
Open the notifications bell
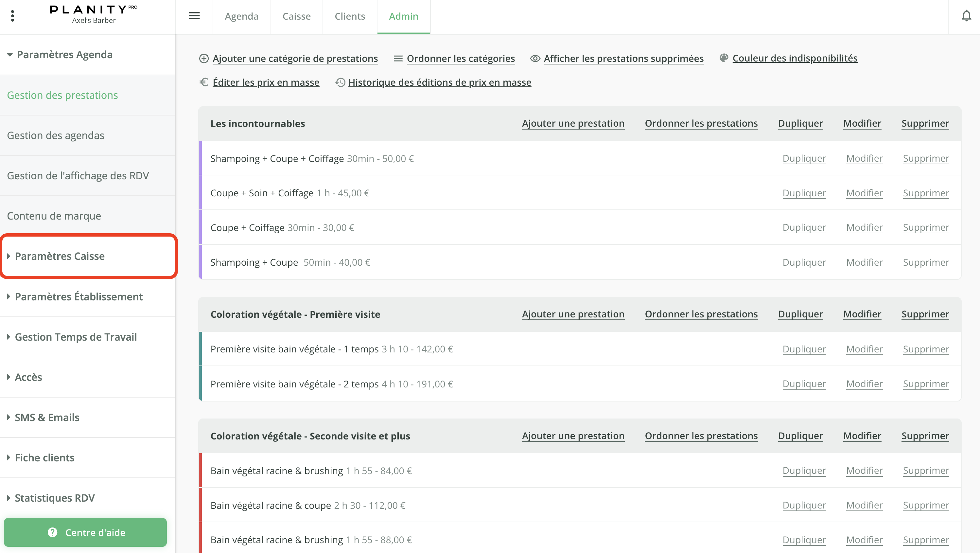tap(967, 16)
